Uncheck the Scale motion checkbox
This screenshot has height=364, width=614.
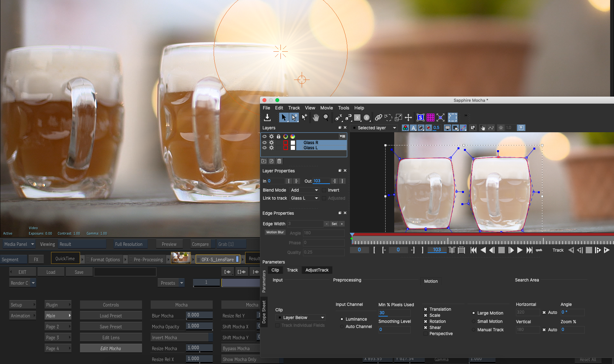[x=425, y=316]
